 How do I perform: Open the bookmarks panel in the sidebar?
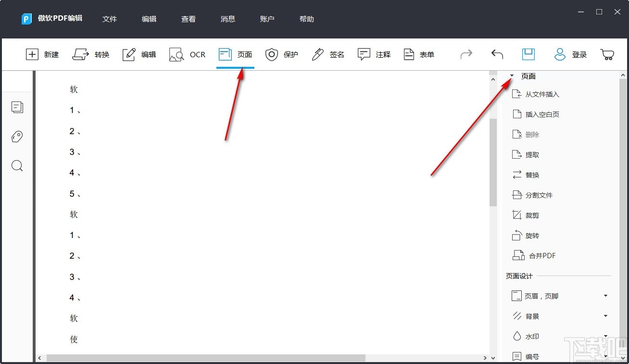(x=17, y=137)
